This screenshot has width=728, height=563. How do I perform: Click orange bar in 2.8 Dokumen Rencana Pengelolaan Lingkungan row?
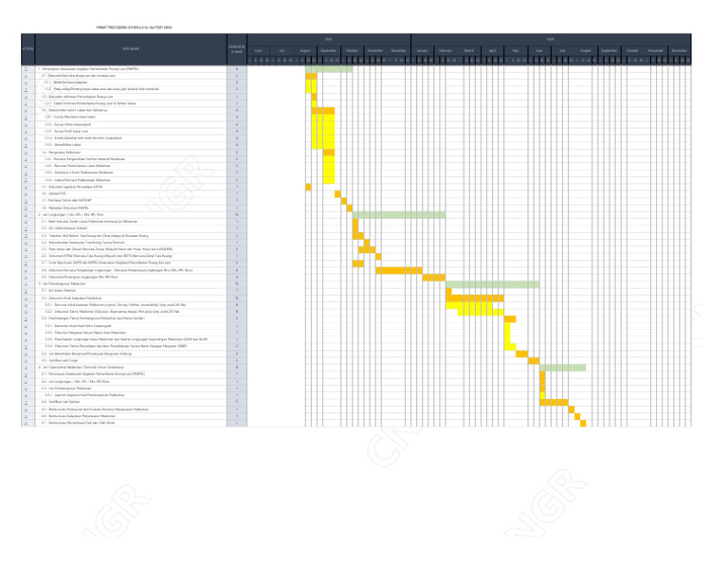[399, 270]
